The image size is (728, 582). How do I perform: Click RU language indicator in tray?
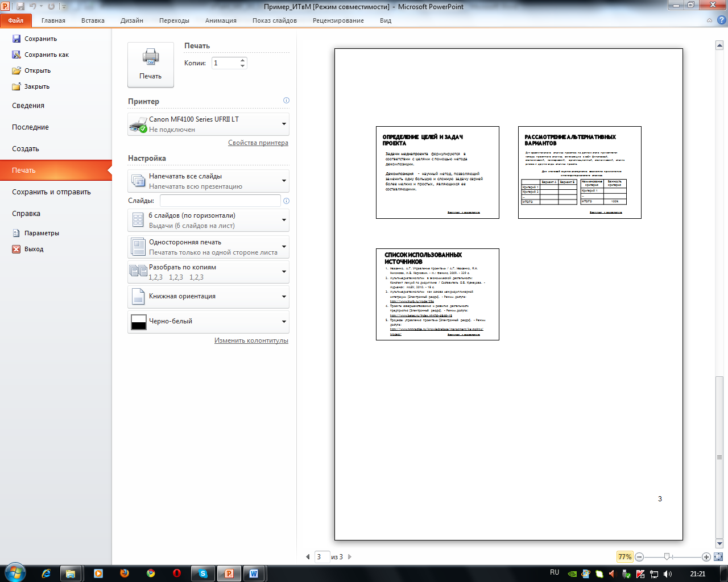(x=555, y=572)
